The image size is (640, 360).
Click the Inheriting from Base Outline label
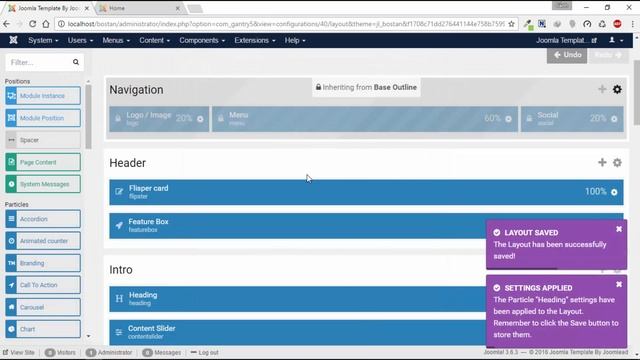tap(366, 87)
